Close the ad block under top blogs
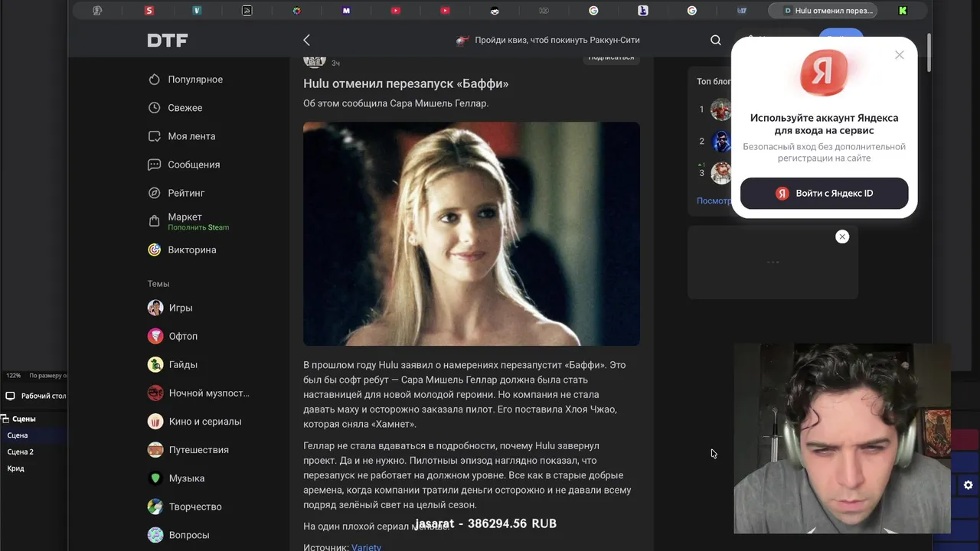 842,236
